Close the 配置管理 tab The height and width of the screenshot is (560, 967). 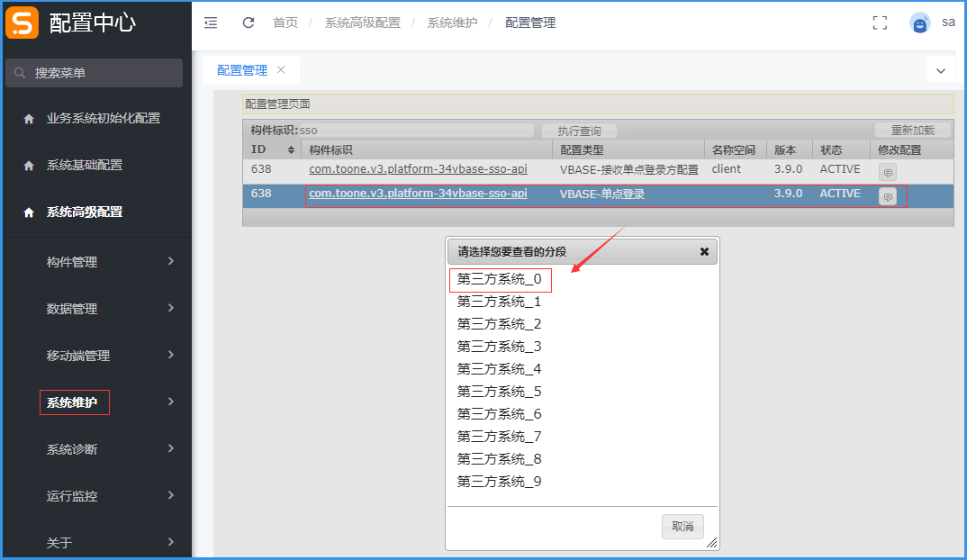[281, 69]
